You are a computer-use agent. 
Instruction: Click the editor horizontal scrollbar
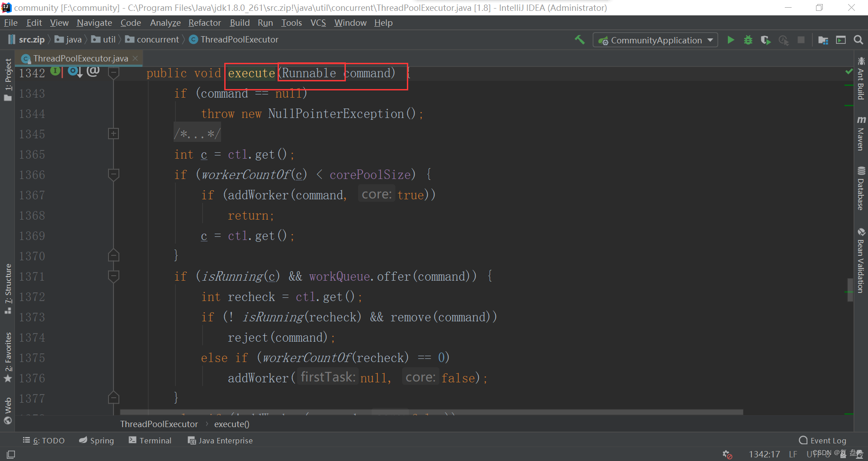(431, 412)
